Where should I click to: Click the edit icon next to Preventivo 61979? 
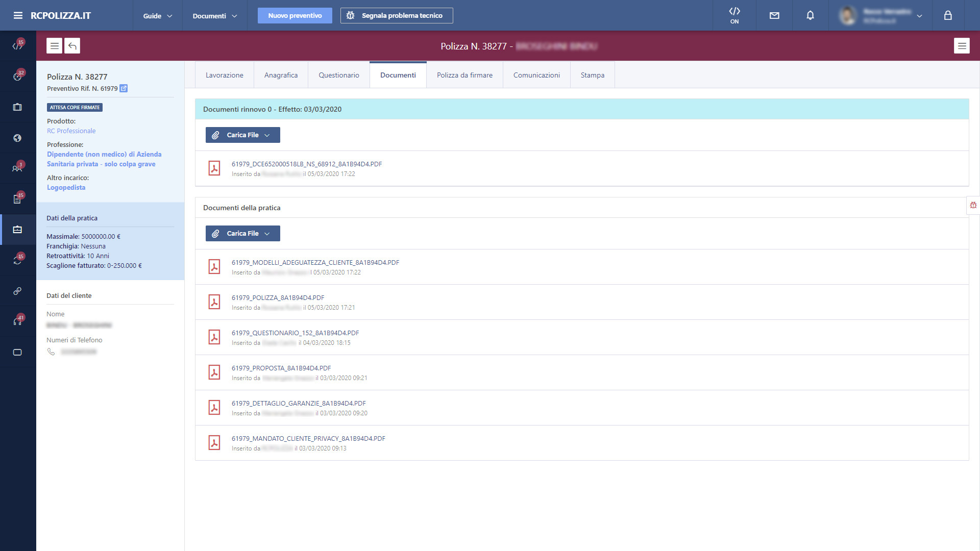click(x=124, y=88)
